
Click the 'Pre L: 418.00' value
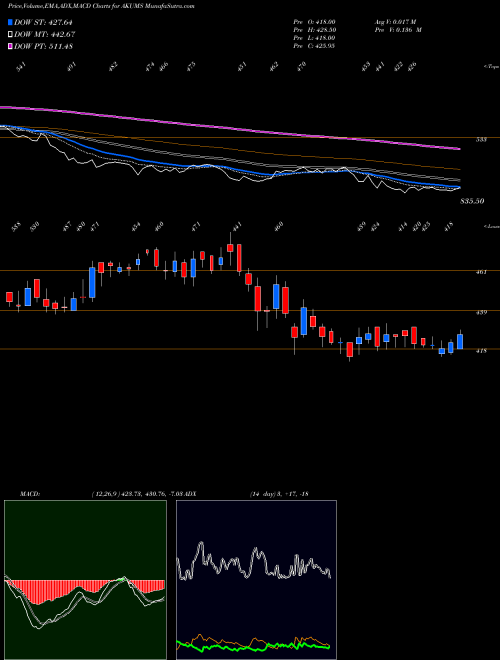click(x=314, y=38)
